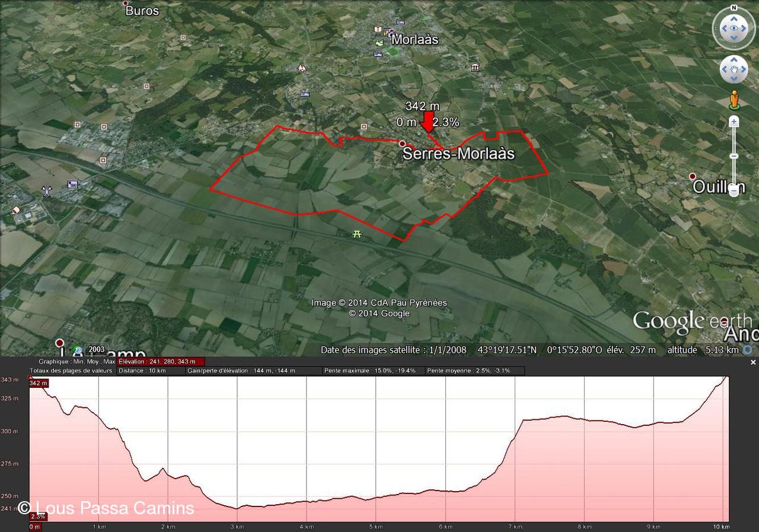Click the Look joystick eye icon
The image size is (759, 532).
[734, 28]
